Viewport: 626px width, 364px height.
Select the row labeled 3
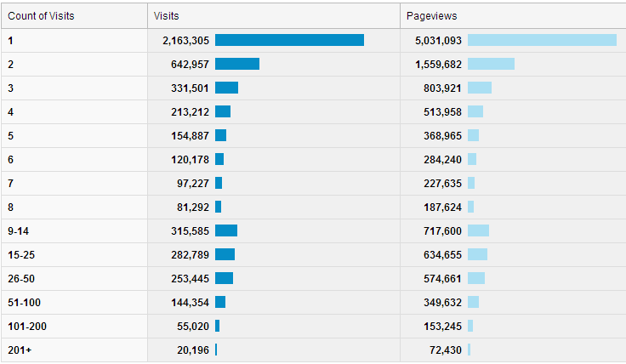[10, 88]
